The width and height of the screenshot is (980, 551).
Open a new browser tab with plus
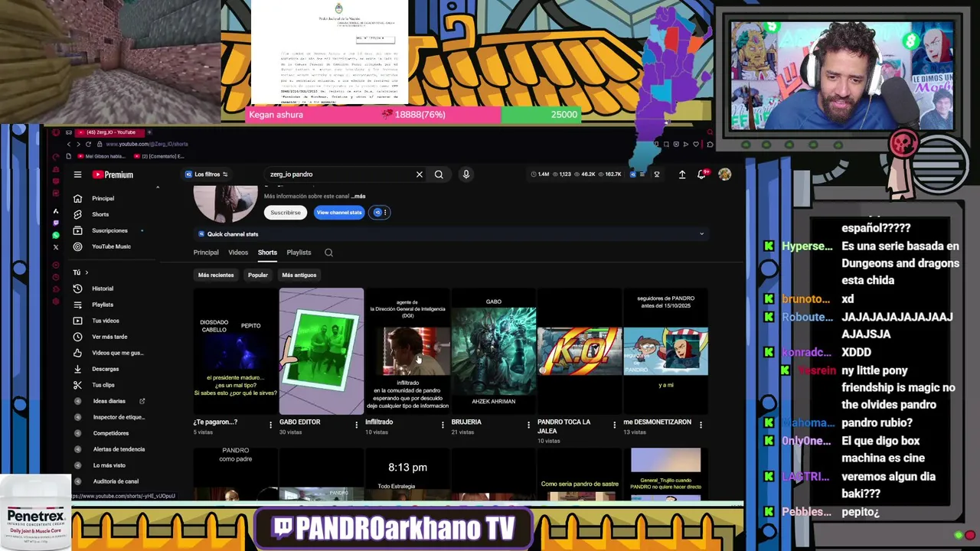click(149, 132)
